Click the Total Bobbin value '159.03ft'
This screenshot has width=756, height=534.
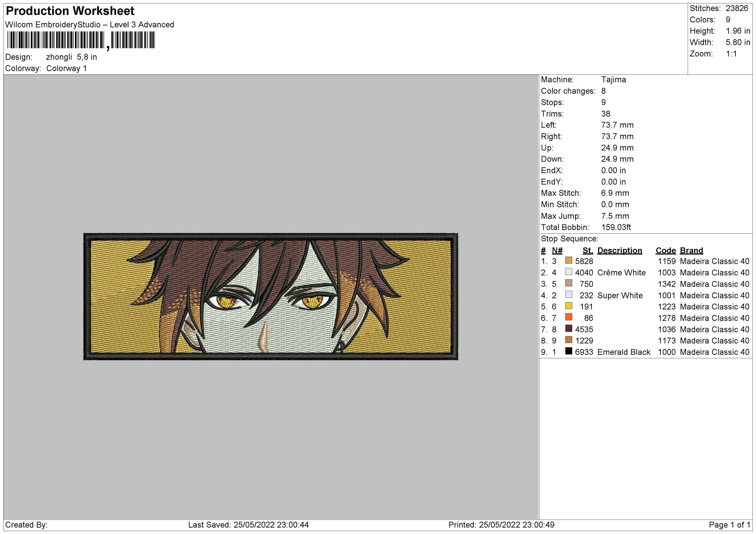(616, 227)
